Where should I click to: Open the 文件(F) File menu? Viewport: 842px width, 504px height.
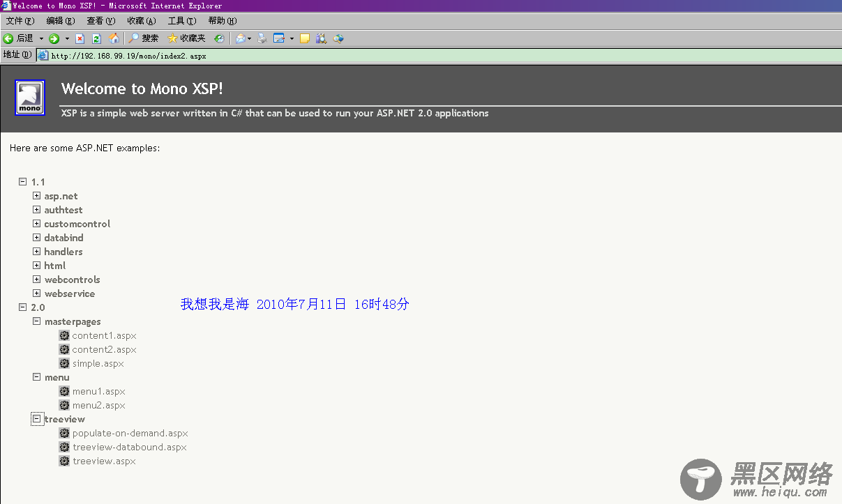(x=20, y=21)
